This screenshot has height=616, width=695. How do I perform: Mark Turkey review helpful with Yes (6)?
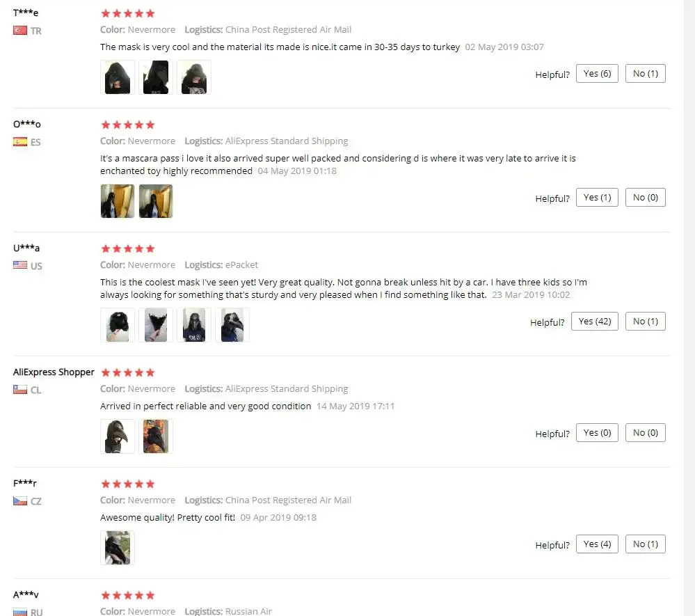click(x=597, y=74)
